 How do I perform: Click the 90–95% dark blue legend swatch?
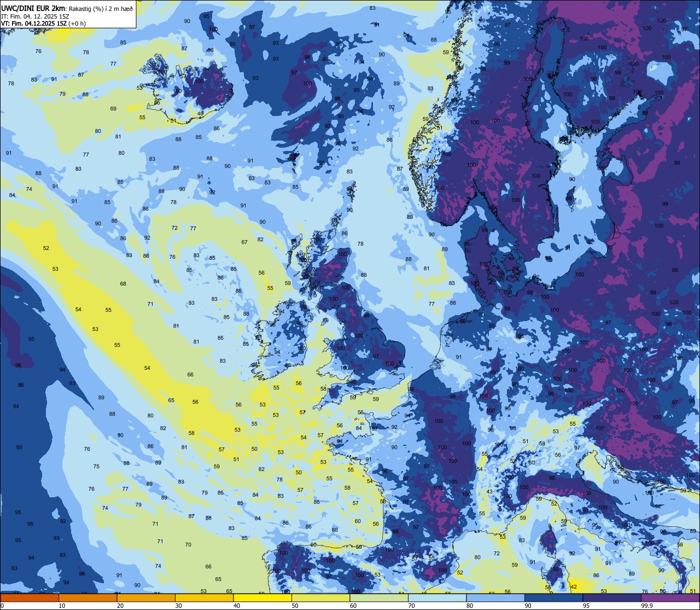pyautogui.click(x=553, y=597)
